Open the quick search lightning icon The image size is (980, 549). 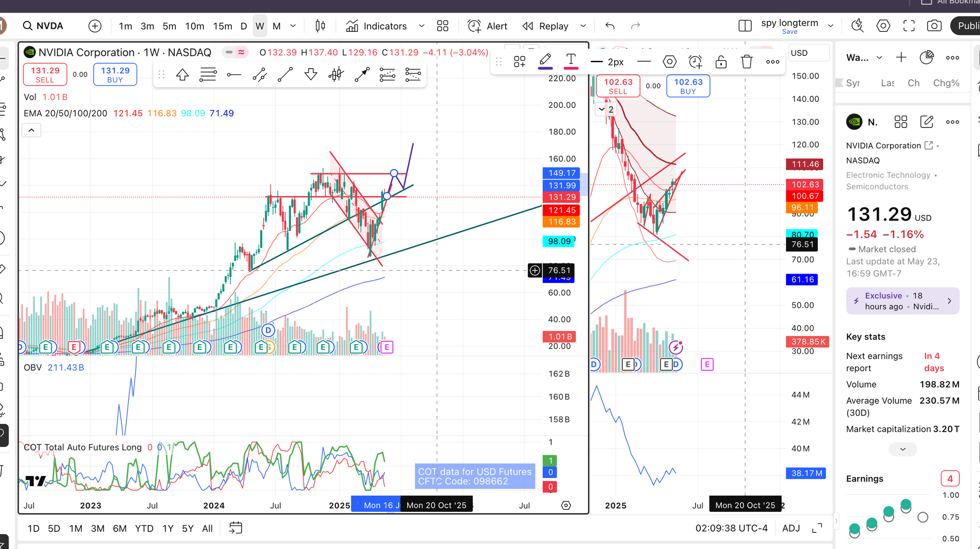(857, 26)
